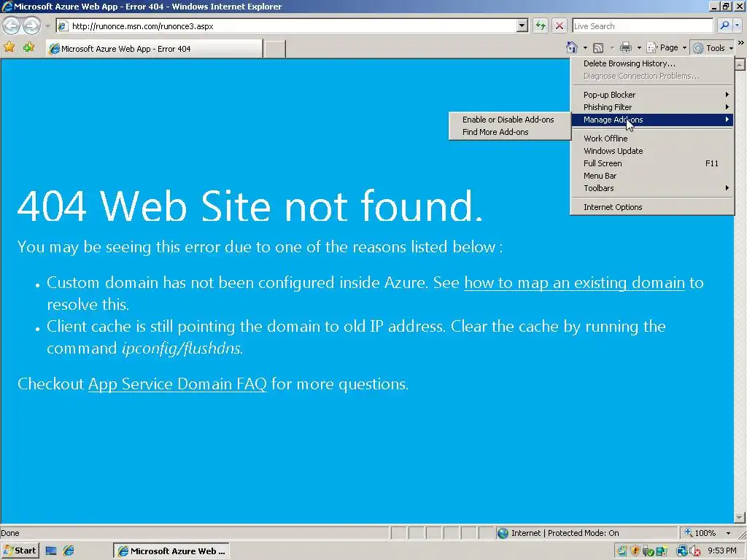Open search provider options dropdown
Viewport: 747px width, 560px height.
point(737,26)
